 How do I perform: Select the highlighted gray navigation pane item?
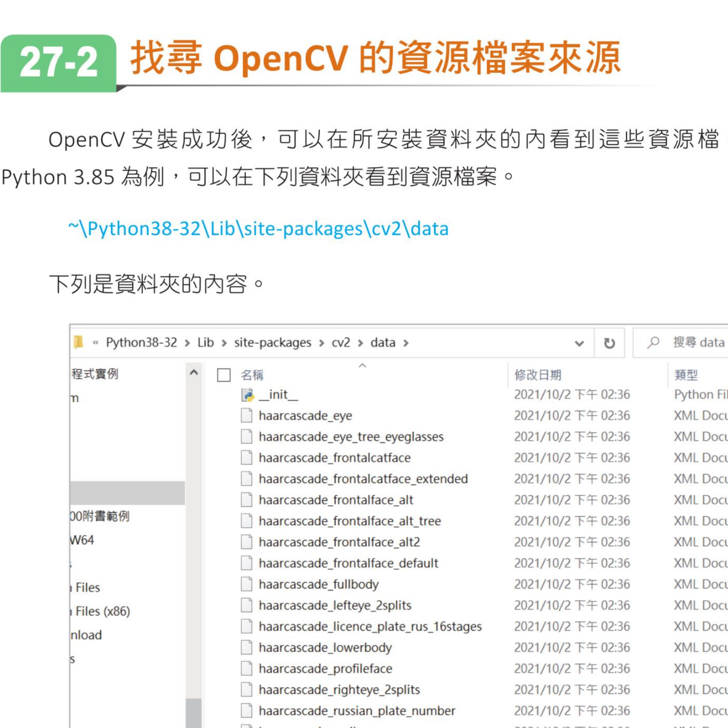(x=127, y=492)
